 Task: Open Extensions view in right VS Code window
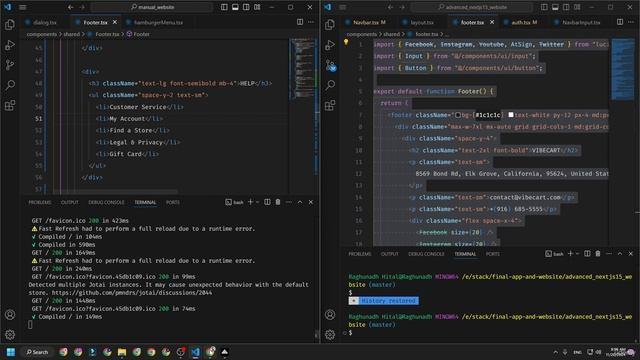(330, 105)
